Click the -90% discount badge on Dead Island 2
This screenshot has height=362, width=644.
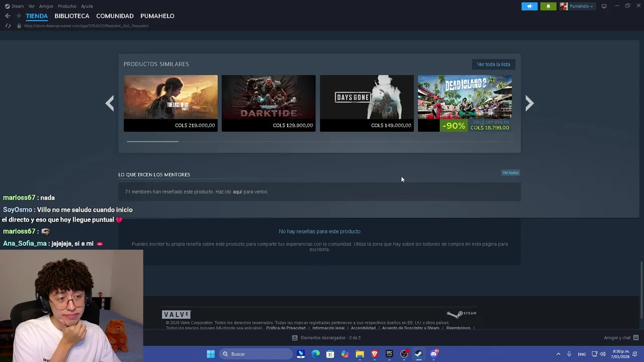454,126
